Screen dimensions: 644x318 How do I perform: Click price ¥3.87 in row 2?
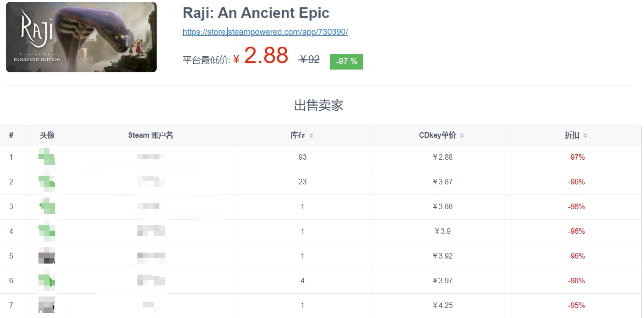click(x=442, y=182)
